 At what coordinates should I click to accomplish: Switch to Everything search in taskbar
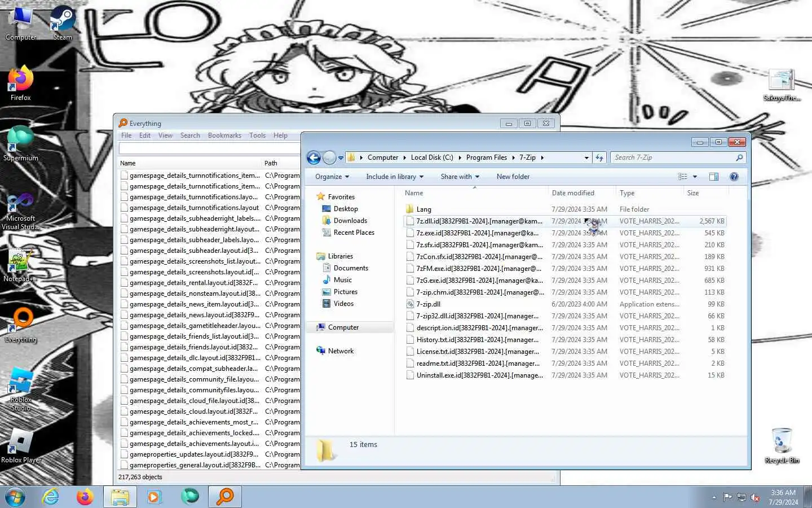click(x=225, y=497)
